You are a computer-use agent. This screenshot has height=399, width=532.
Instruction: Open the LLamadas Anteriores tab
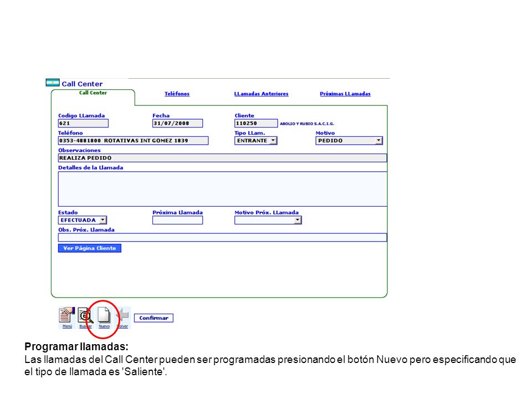tap(261, 94)
